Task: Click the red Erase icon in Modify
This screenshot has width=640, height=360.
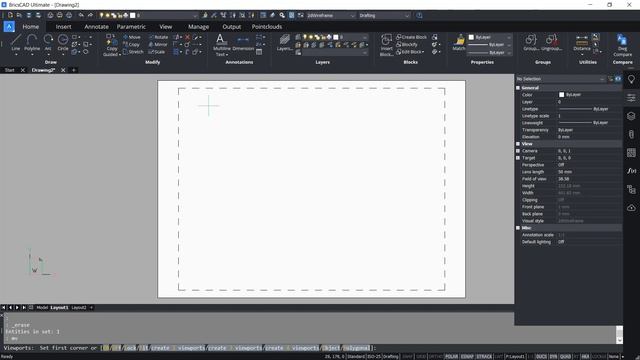Action: (188, 37)
